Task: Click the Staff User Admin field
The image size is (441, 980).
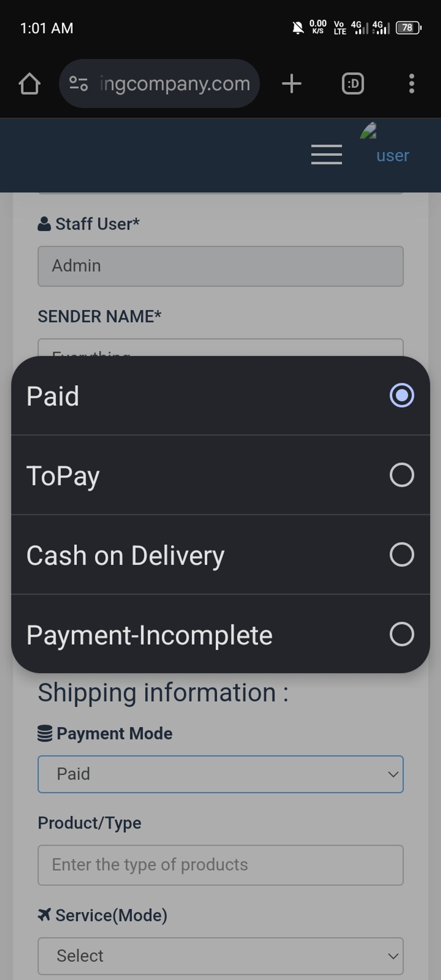Action: (220, 266)
